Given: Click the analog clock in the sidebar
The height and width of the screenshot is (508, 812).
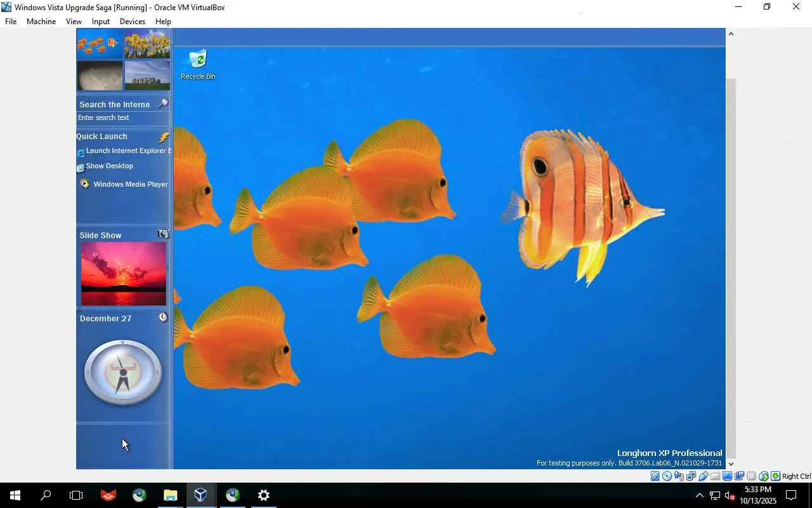Looking at the screenshot, I should (x=123, y=373).
